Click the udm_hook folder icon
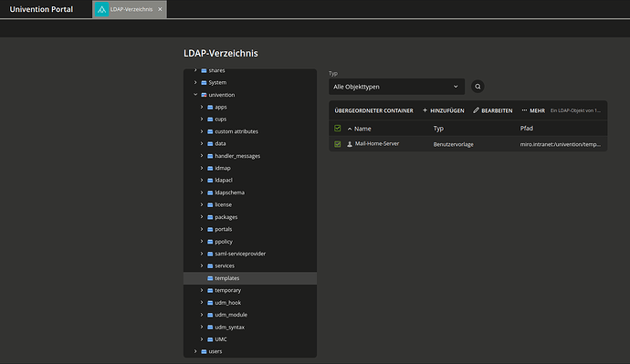The height and width of the screenshot is (364, 630). (x=210, y=303)
